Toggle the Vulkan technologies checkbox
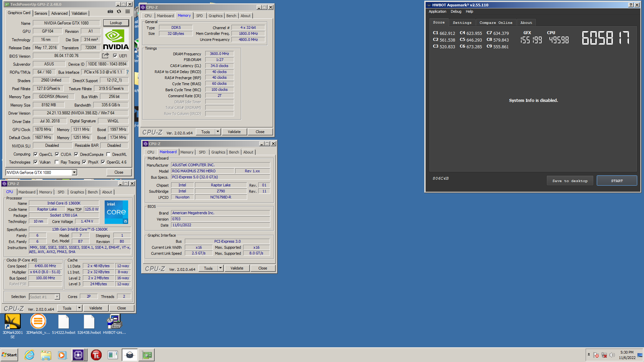Screen dimensions: 644x362 (x=36, y=162)
